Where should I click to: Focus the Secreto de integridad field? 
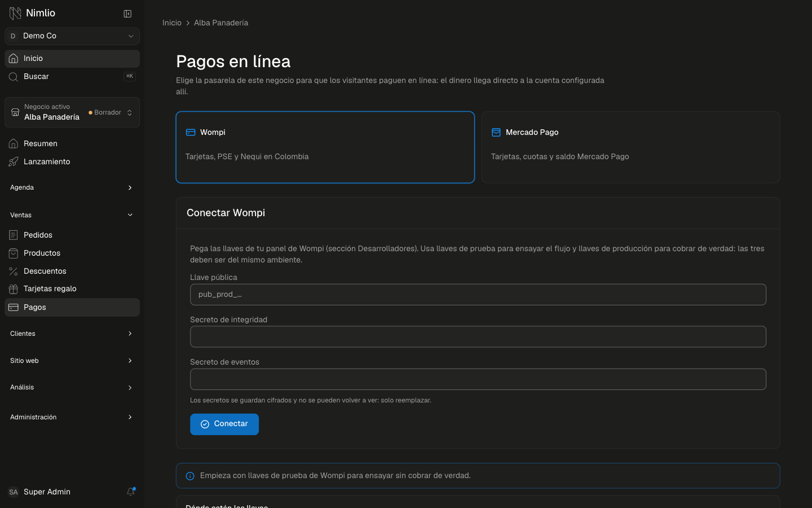click(478, 337)
